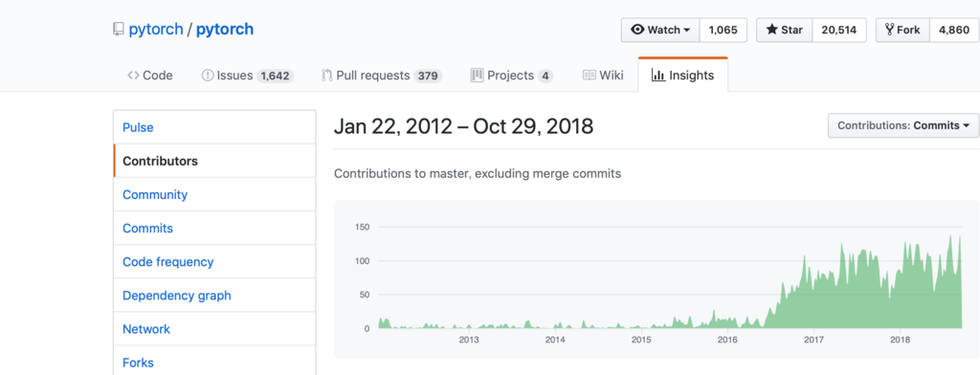Screen dimensions: 980x375
Task: Click the 2016 label on chart axis
Action: coord(727,340)
